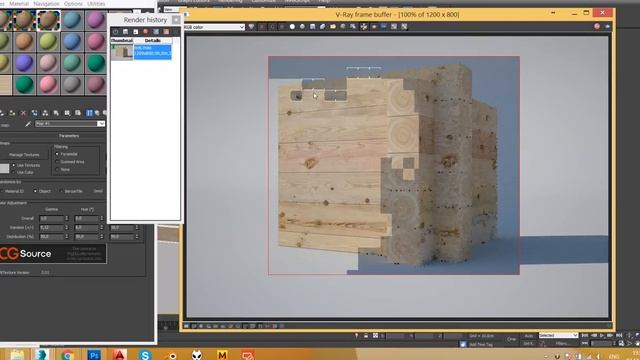Image resolution: width=640 pixels, height=360 pixels.
Task: Expand the Map #1 name dropdown arrow
Action: (101, 124)
